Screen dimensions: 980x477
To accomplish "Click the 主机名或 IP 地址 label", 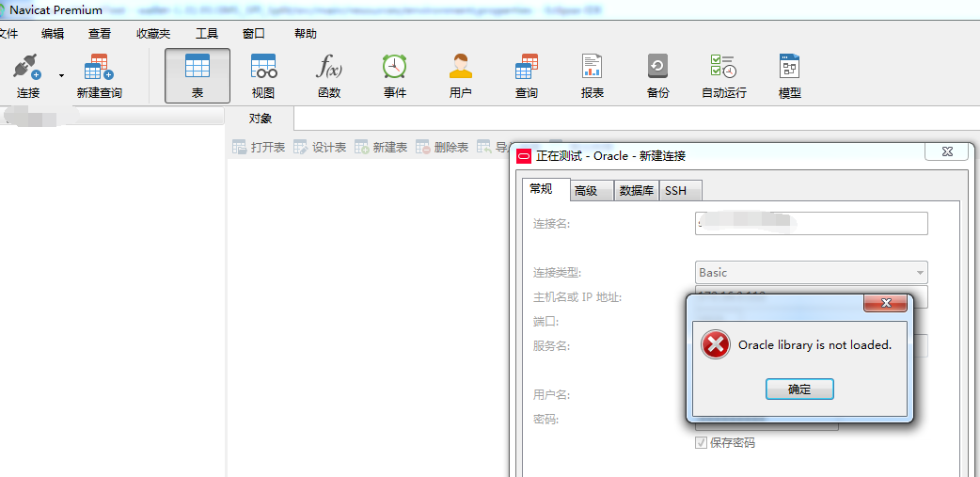I will [x=577, y=297].
